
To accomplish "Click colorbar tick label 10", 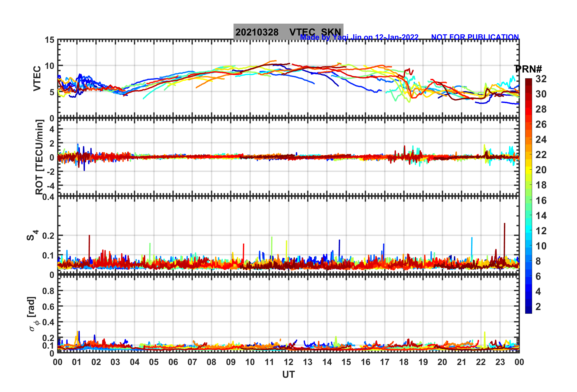I will 541,246.
